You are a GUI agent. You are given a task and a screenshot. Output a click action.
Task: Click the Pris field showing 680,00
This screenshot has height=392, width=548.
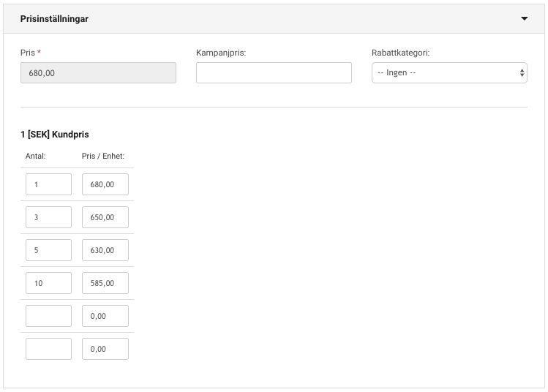coord(98,72)
